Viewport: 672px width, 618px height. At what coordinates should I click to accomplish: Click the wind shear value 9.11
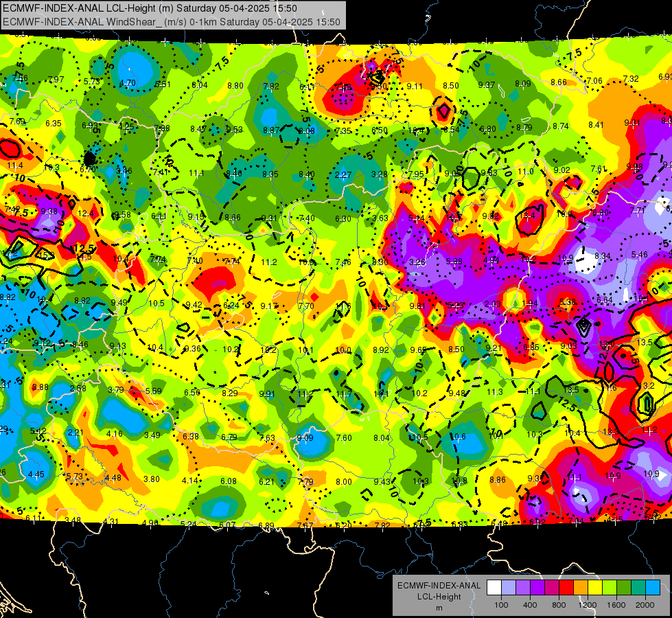tap(415, 87)
